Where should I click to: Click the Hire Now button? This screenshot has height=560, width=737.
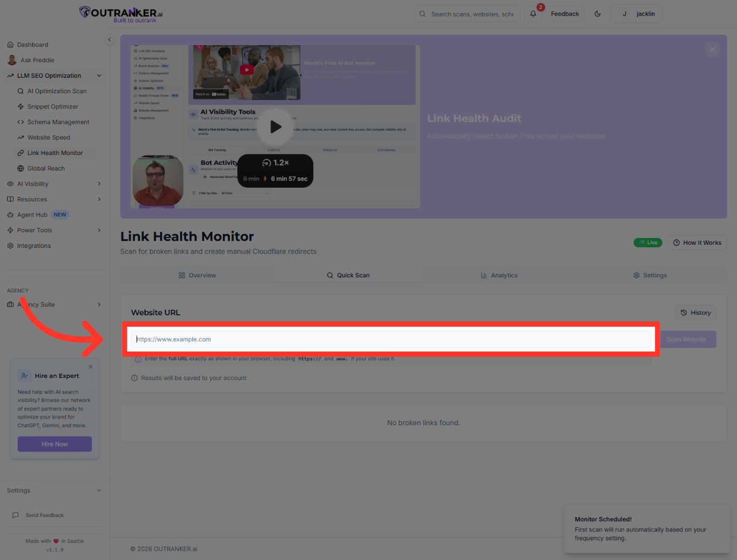click(x=55, y=444)
